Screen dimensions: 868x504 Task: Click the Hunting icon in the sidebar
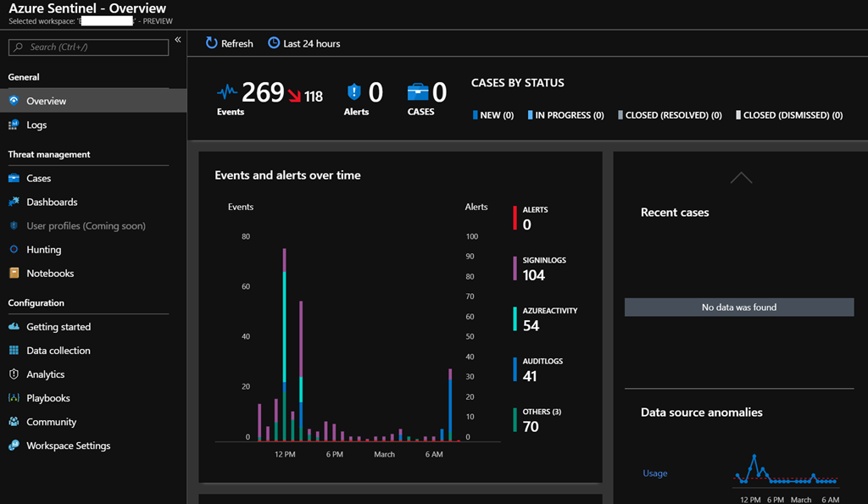(x=14, y=250)
